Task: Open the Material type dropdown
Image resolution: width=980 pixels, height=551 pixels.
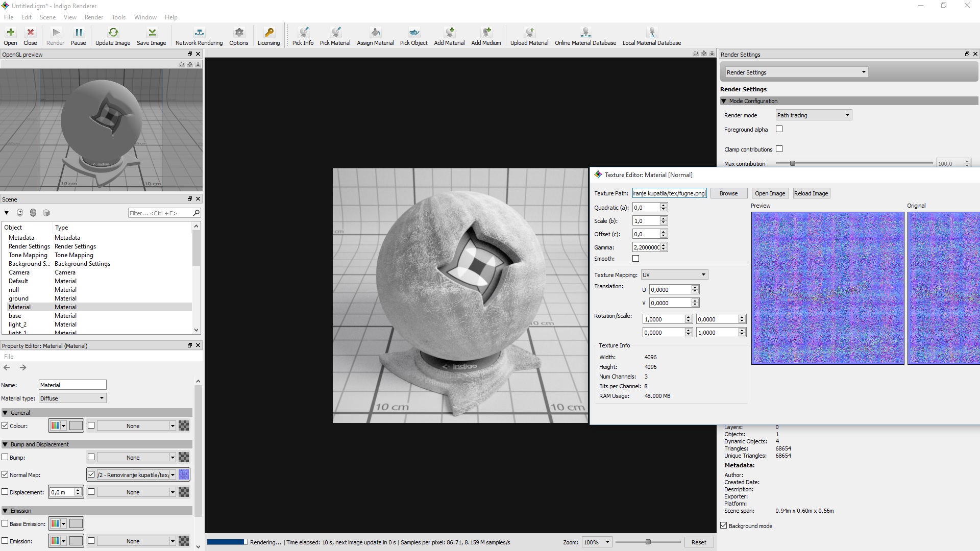Action: tap(72, 398)
